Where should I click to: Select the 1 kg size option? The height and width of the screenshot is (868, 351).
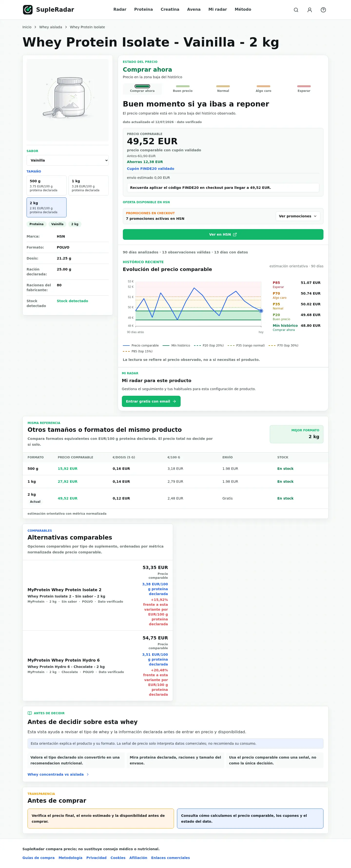click(x=88, y=185)
